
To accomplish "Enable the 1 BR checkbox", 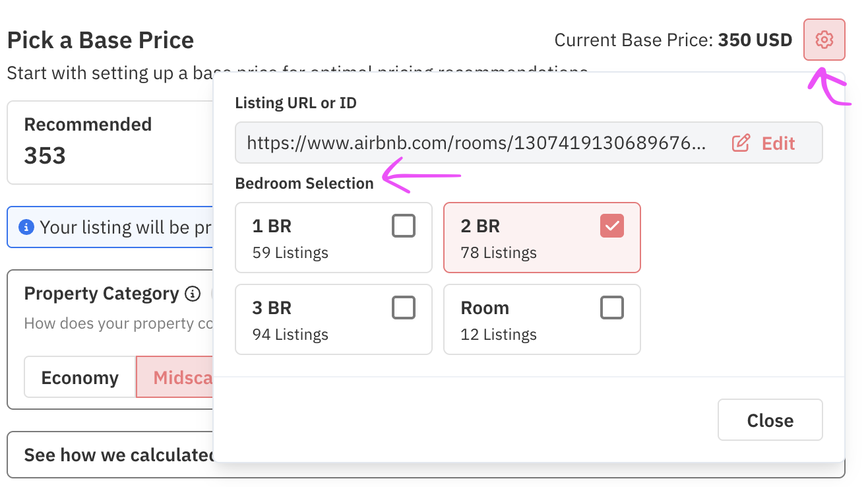I will [404, 226].
